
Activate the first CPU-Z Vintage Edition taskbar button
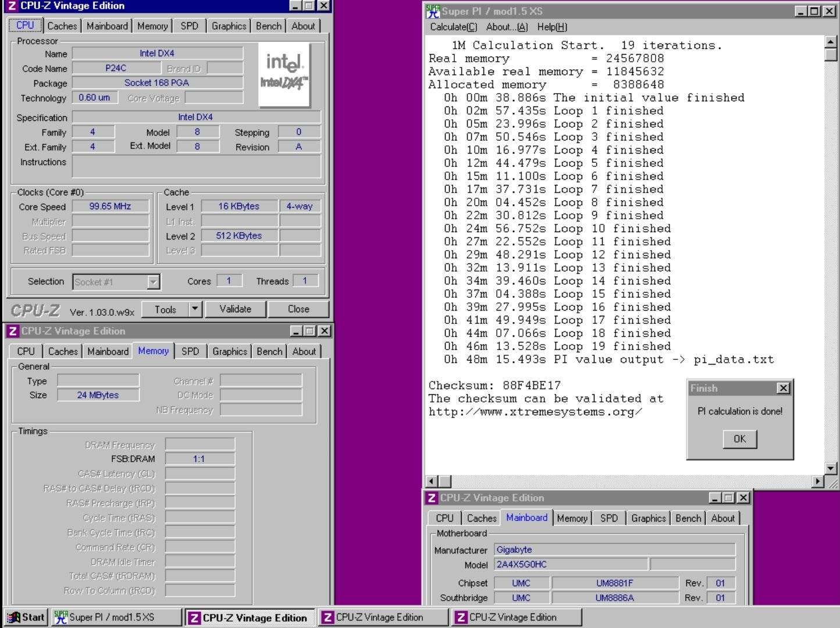[x=250, y=618]
